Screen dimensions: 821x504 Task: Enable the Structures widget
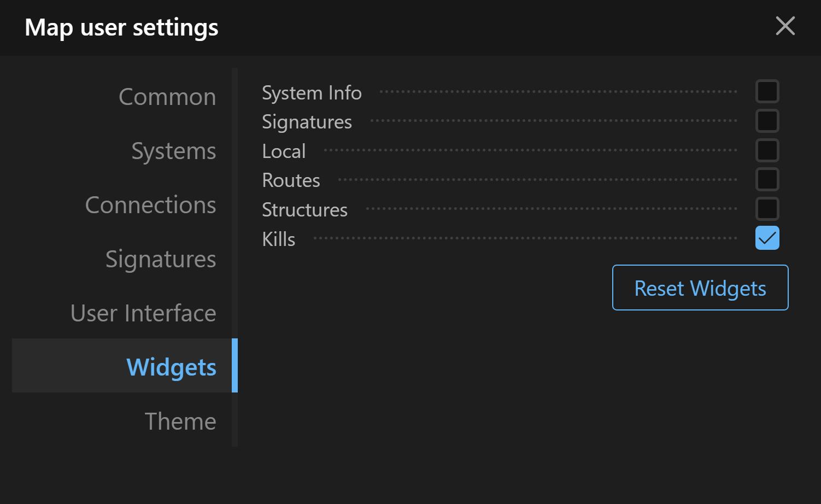pos(767,209)
